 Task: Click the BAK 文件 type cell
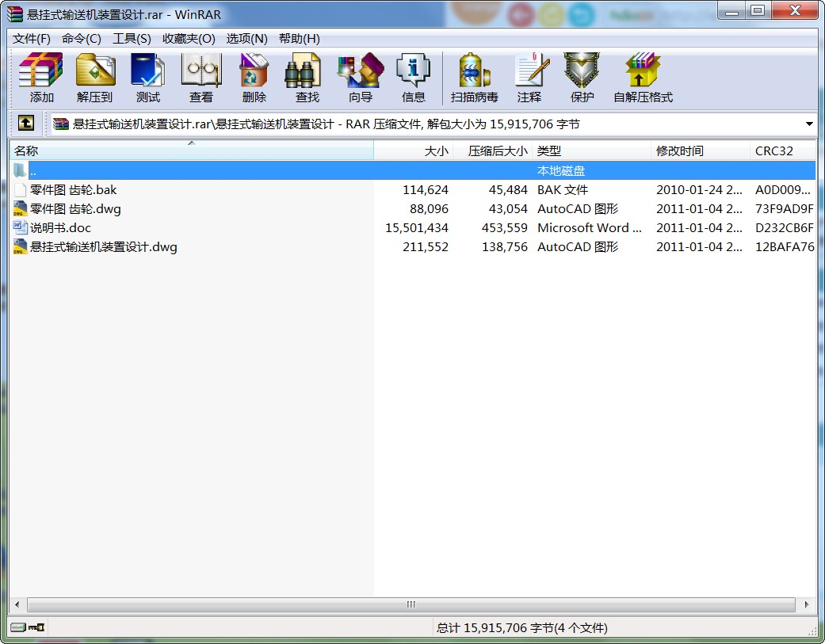[x=563, y=190]
